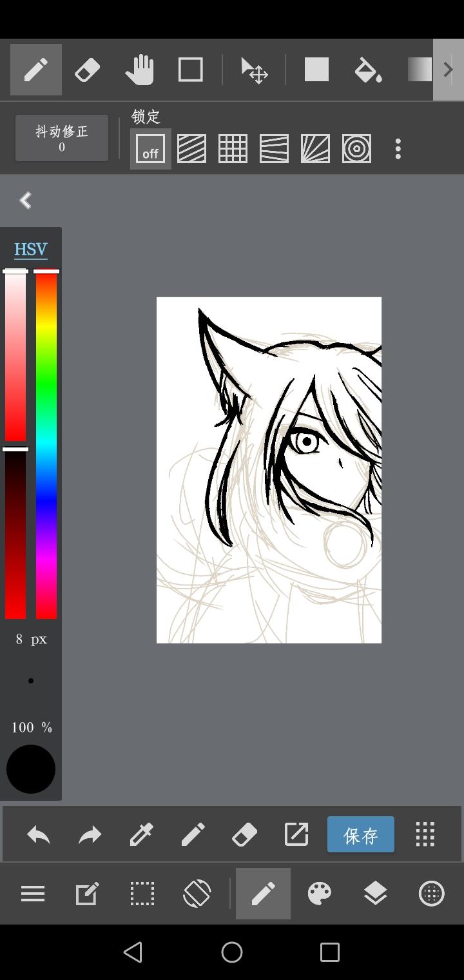Tap the brush size preview dot
The height and width of the screenshot is (980, 464).
31,681
